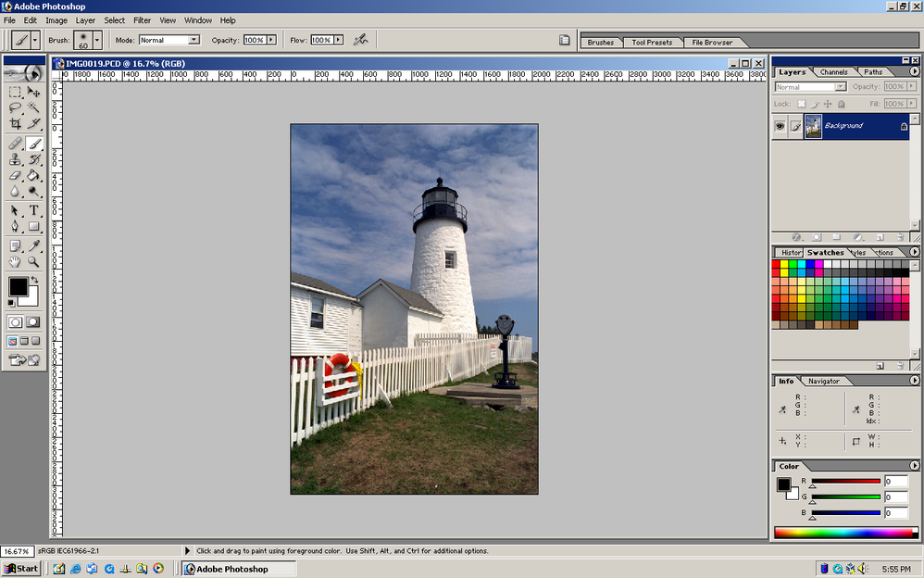Image resolution: width=924 pixels, height=578 pixels.
Task: Click the Background layer thumbnail
Action: point(813,126)
